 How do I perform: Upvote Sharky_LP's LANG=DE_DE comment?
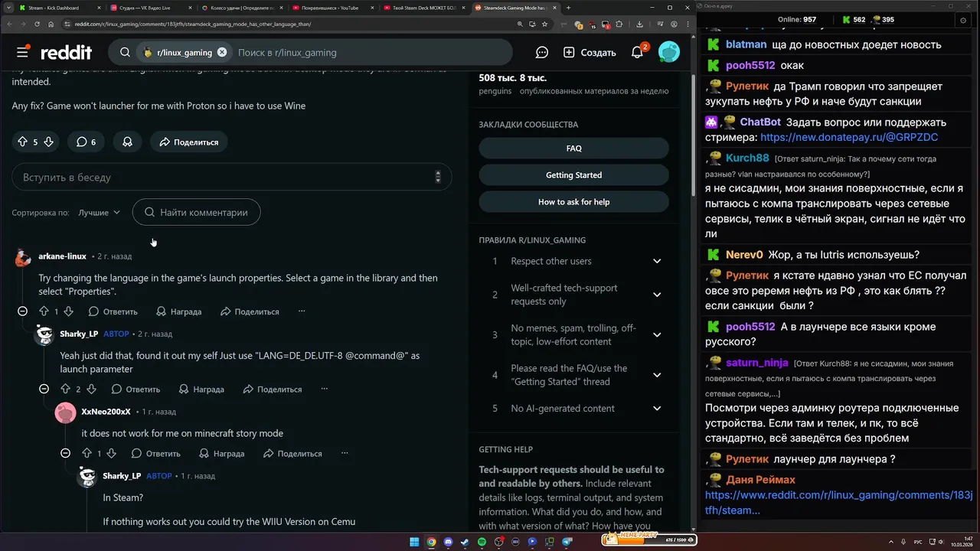pyautogui.click(x=65, y=389)
